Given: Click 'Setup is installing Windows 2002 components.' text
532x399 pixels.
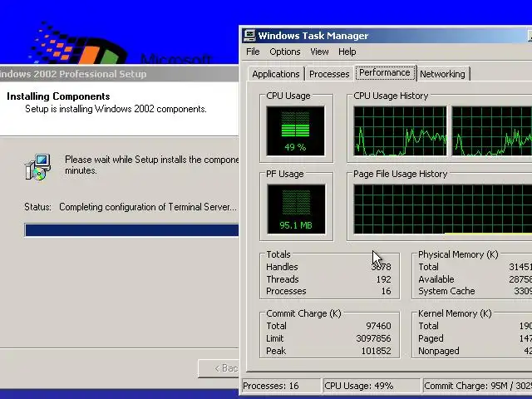Looking at the screenshot, I should point(116,109).
